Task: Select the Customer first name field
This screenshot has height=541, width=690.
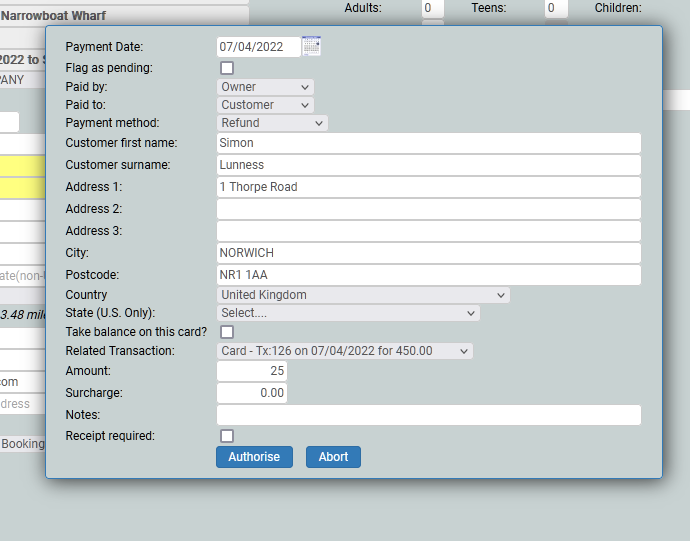Action: [428, 143]
